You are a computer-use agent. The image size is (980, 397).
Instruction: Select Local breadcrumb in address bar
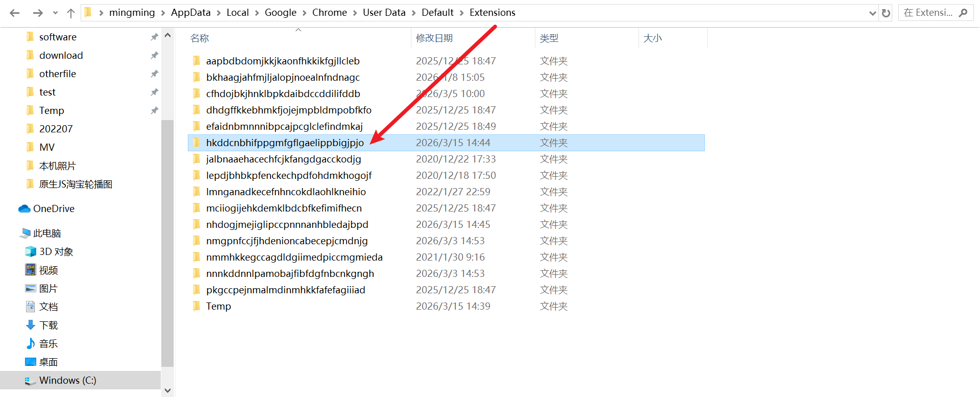pos(237,13)
